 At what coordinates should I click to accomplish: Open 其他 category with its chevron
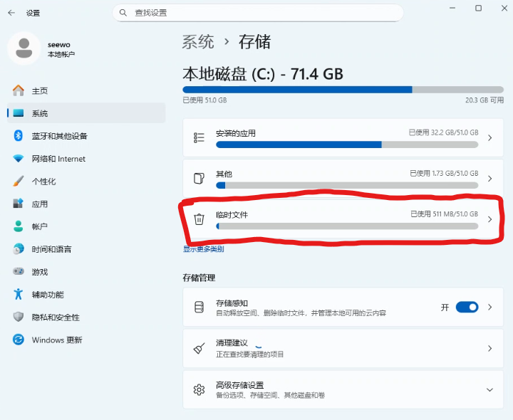[489, 179]
